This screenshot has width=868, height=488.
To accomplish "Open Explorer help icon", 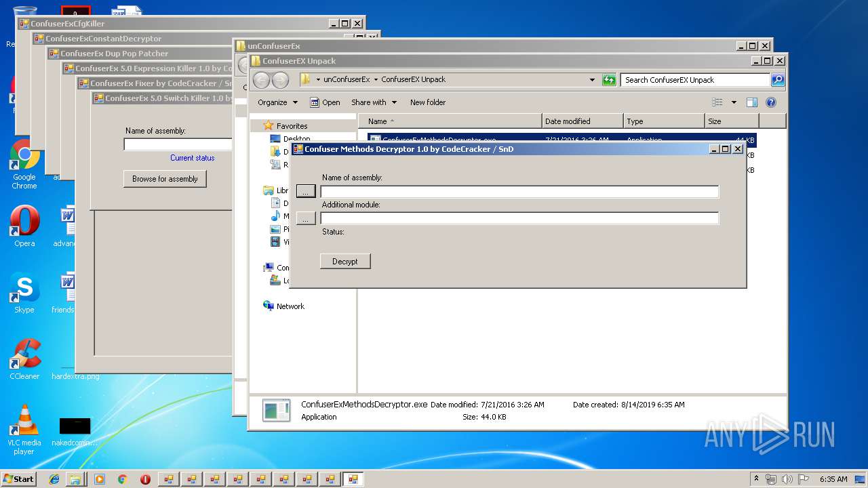I will pyautogui.click(x=770, y=102).
